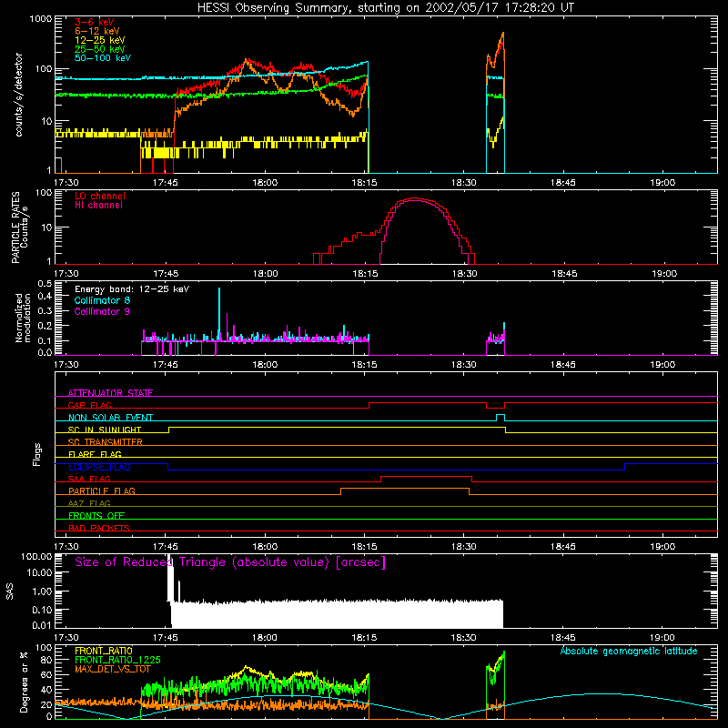
Task: Click the HI channel legend label
Action: [x=98, y=206]
